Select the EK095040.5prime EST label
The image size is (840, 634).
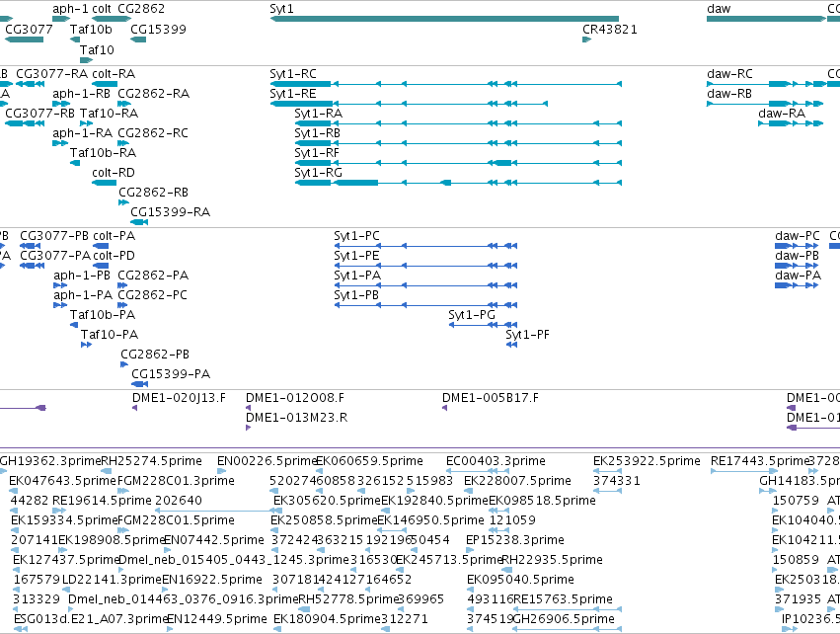tap(520, 580)
